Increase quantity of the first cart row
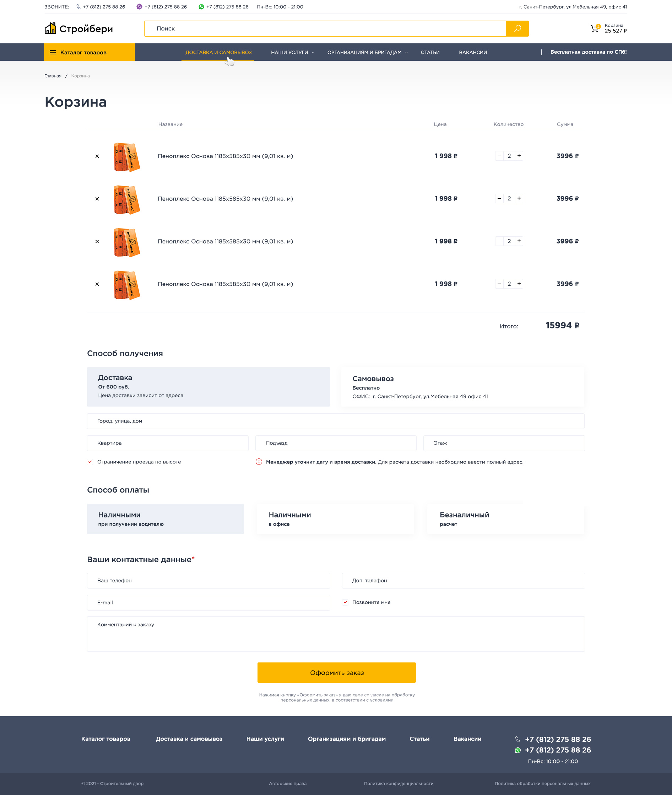Screen dimensions: 672x795 click(519, 156)
